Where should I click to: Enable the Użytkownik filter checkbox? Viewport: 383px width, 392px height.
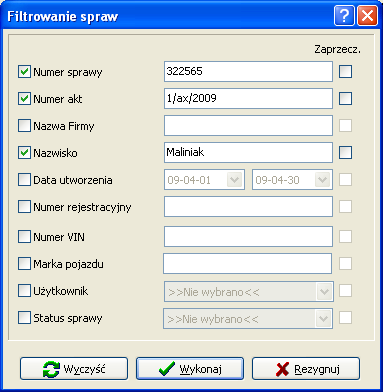tap(24, 291)
